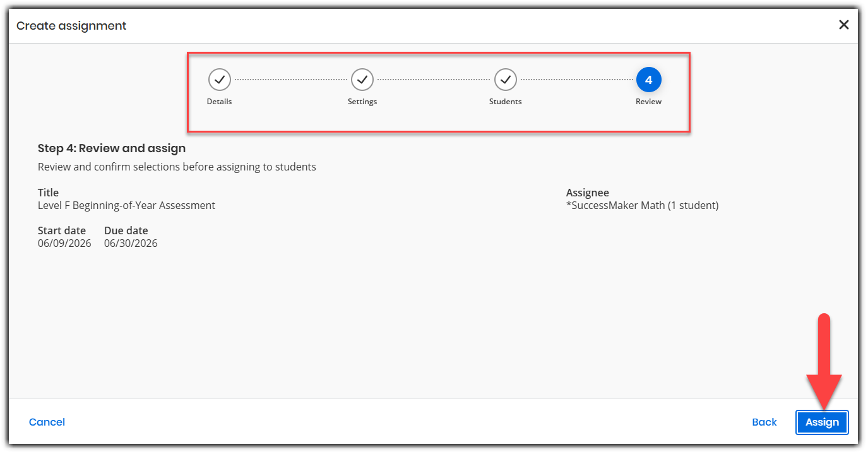Click the due date 06/30/2026
Viewport: 868px width, 454px height.
tap(131, 243)
